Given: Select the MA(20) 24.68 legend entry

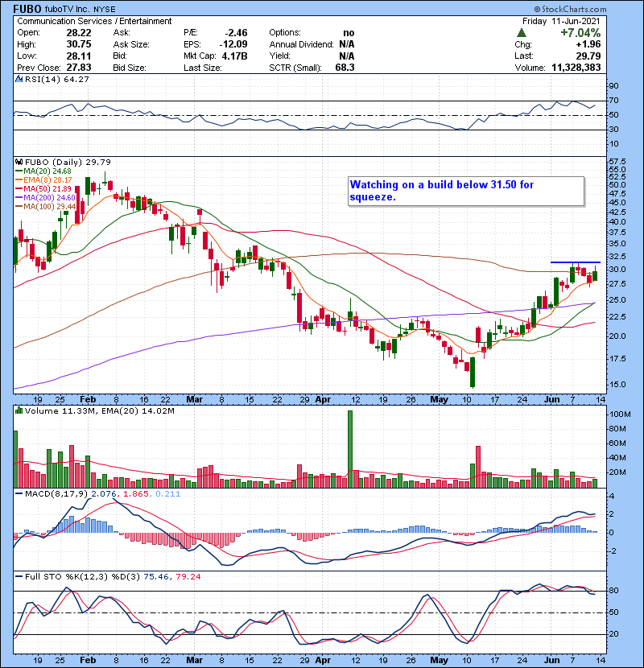Looking at the screenshot, I should pyautogui.click(x=43, y=171).
